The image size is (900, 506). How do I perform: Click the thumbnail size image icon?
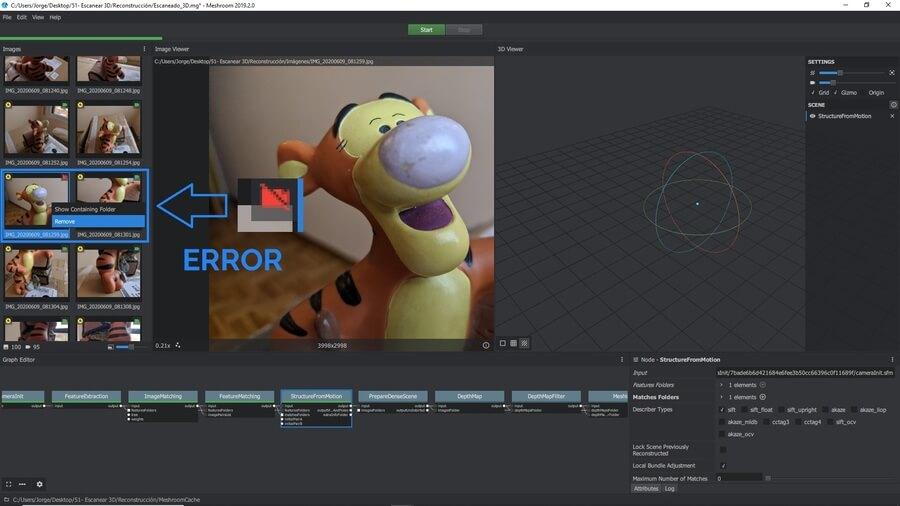click(x=110, y=347)
